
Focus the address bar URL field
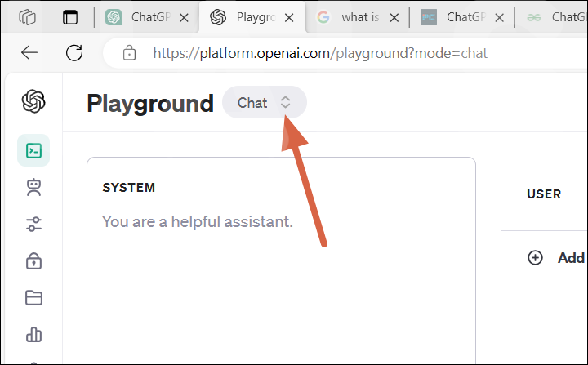tap(320, 53)
